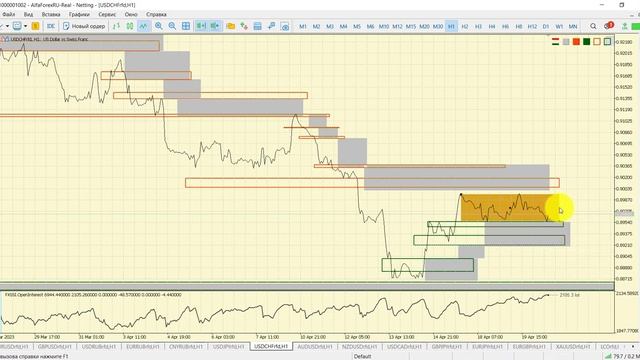This screenshot has height=360, width=640.
Task: Open the Файл menu
Action: (x=9, y=14)
